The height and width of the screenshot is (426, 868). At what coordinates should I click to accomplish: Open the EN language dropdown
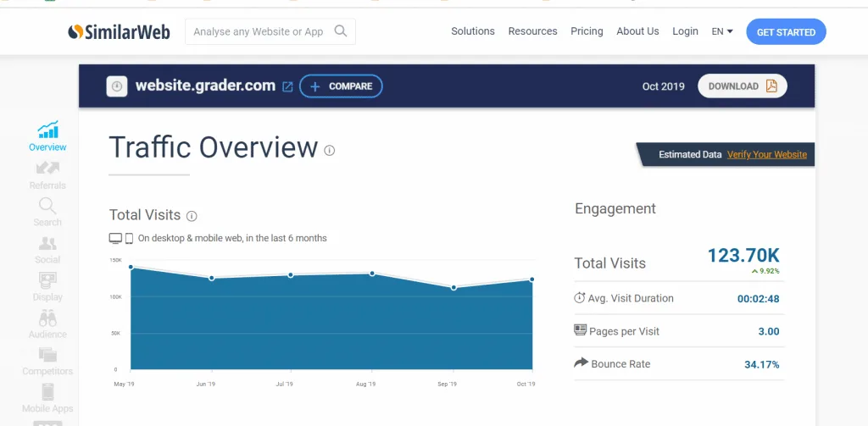coord(722,31)
